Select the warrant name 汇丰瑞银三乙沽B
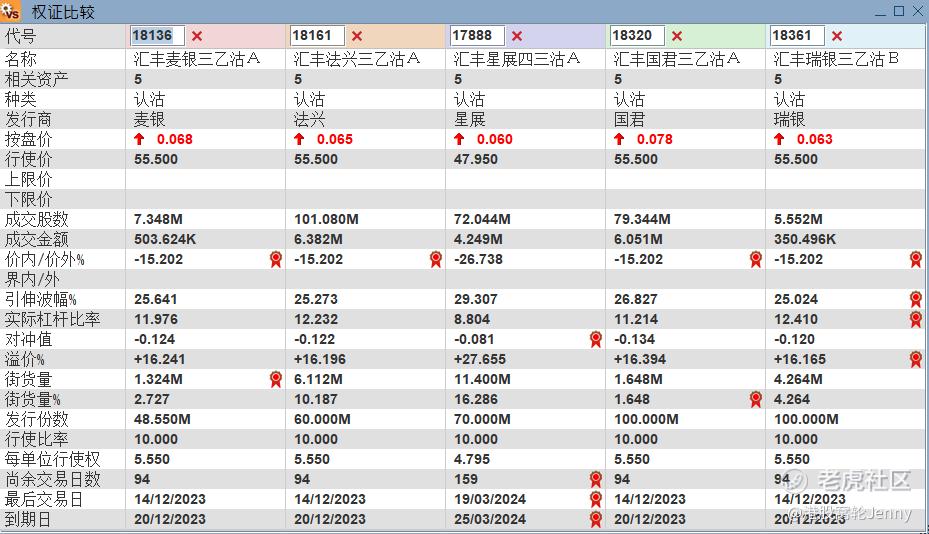This screenshot has height=534, width=929. click(x=836, y=59)
